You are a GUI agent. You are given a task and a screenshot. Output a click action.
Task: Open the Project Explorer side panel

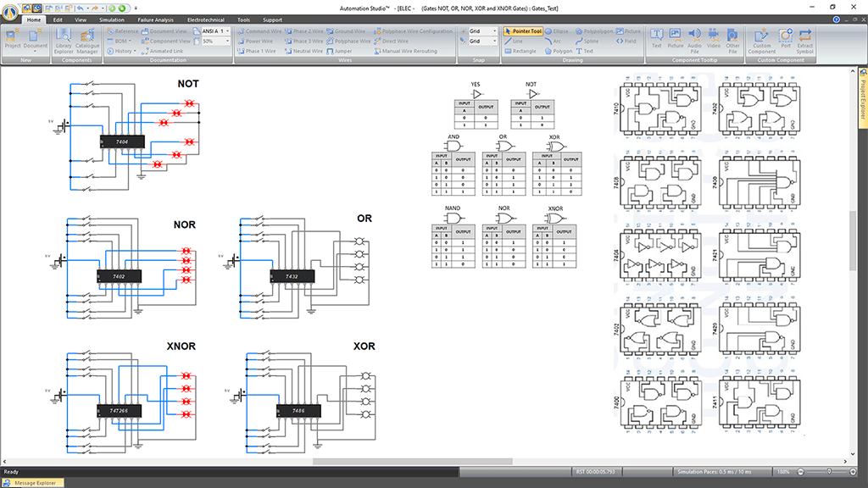point(863,86)
